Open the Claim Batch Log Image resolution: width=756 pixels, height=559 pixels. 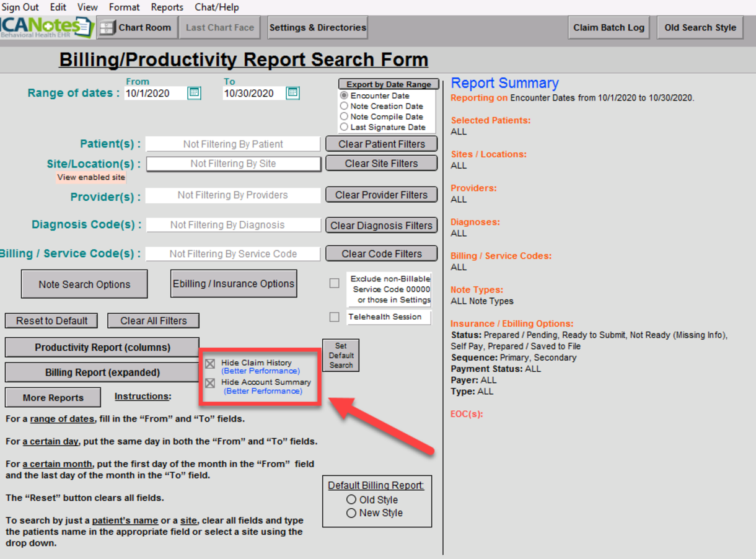(609, 27)
